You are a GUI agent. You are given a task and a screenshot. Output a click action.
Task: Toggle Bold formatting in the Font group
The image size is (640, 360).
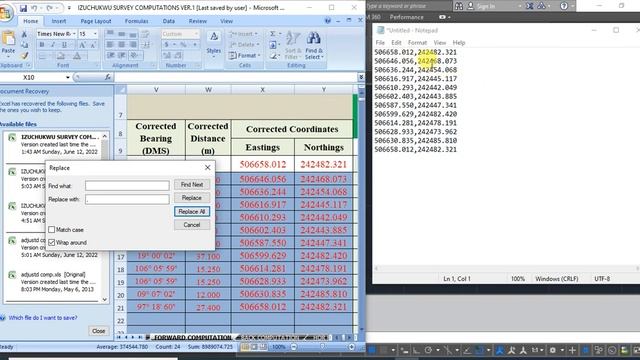(x=42, y=45)
